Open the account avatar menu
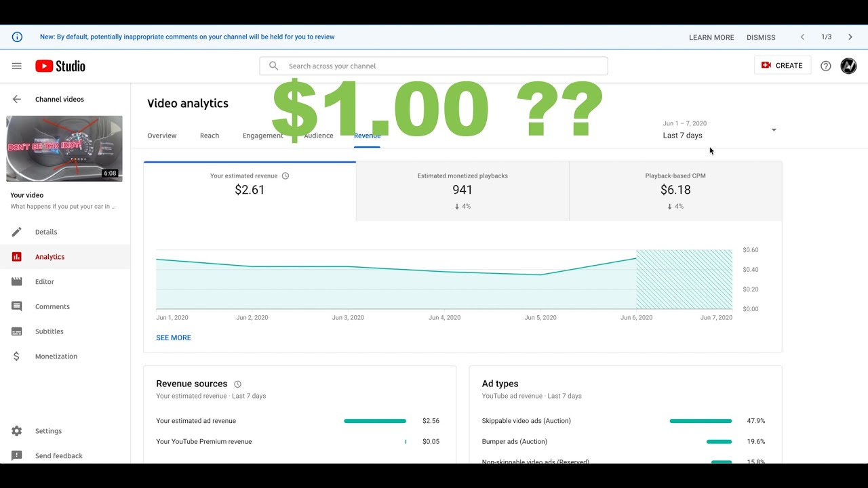The image size is (868, 488). point(848,66)
